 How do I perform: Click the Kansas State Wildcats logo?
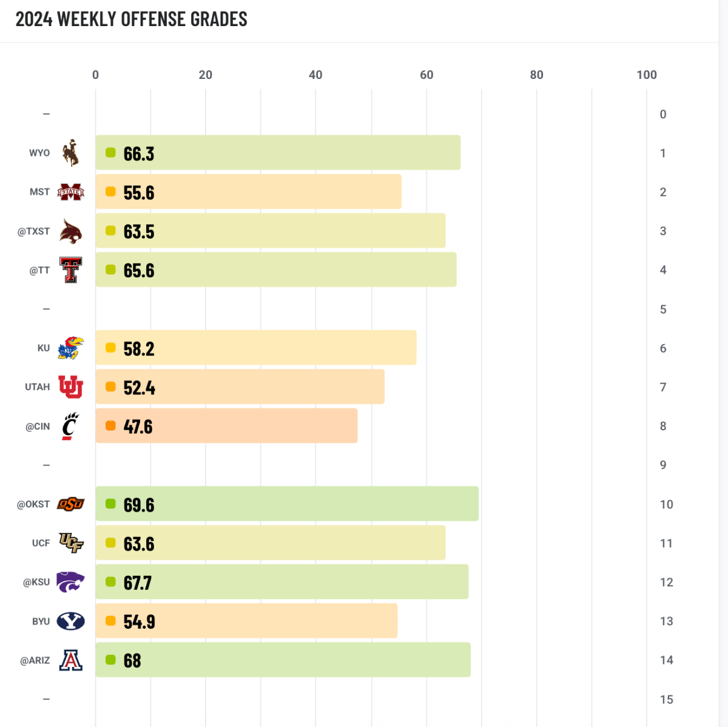70,582
